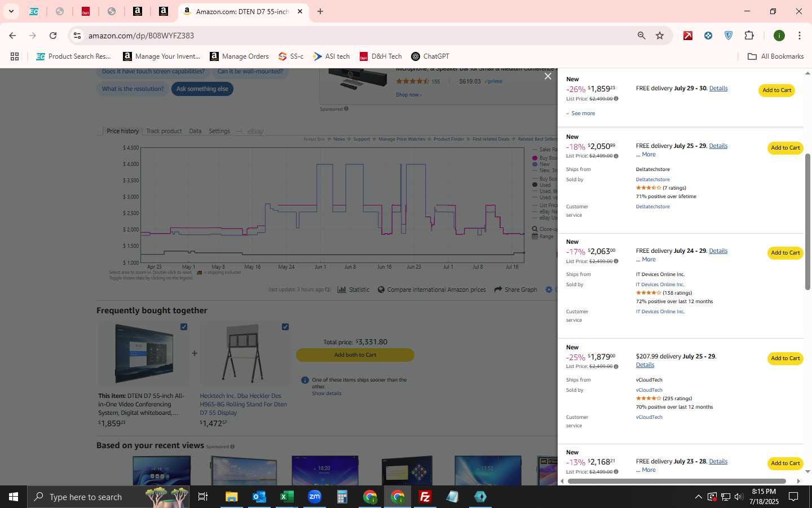Switch to the D&H browser tab
Image resolution: width=812 pixels, height=508 pixels.
click(x=86, y=11)
